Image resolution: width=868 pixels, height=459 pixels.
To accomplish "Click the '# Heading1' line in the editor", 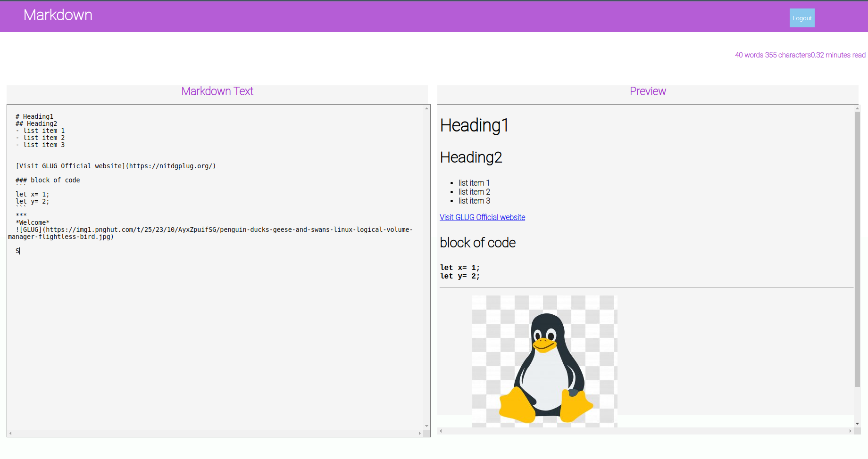I will tap(34, 116).
